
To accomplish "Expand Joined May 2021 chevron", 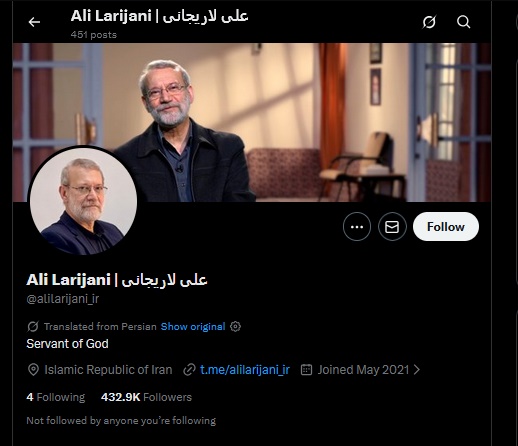I will 417,370.
